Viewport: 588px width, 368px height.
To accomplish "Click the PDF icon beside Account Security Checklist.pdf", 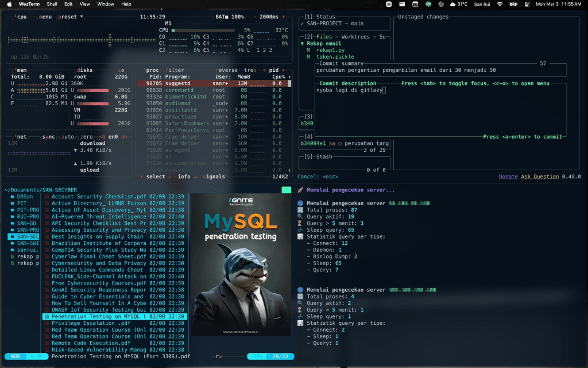I will click(47, 197).
